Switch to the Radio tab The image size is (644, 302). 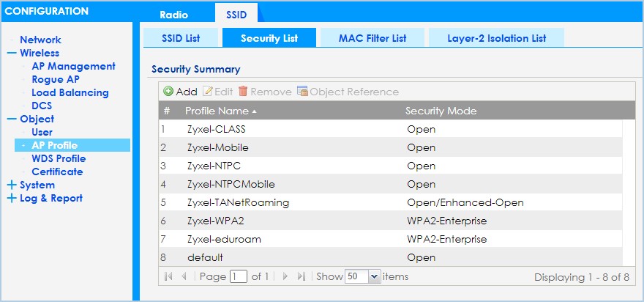[x=173, y=15]
